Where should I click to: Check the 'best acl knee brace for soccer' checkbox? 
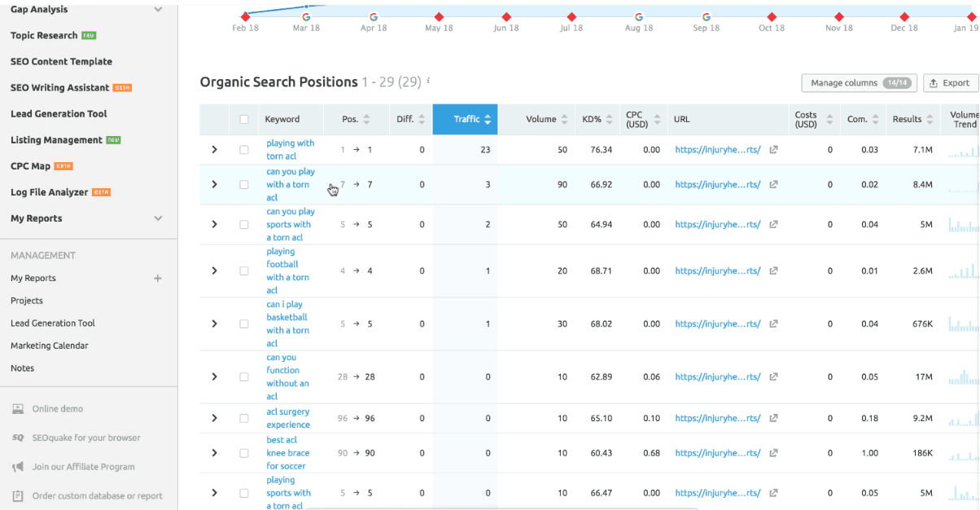244,452
